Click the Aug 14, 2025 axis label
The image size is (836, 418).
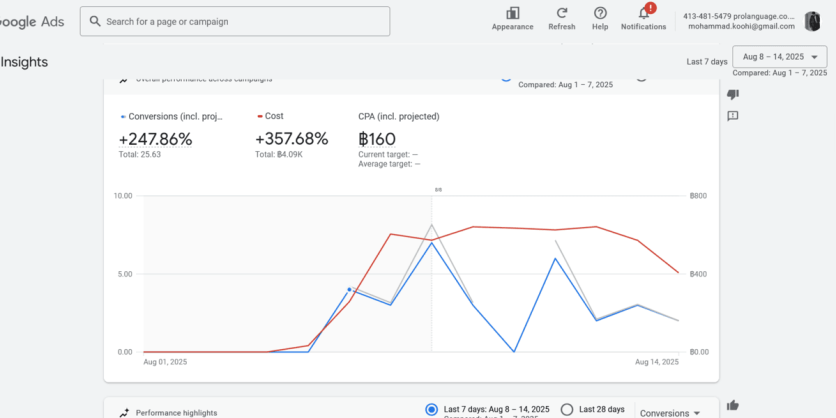[x=657, y=361]
